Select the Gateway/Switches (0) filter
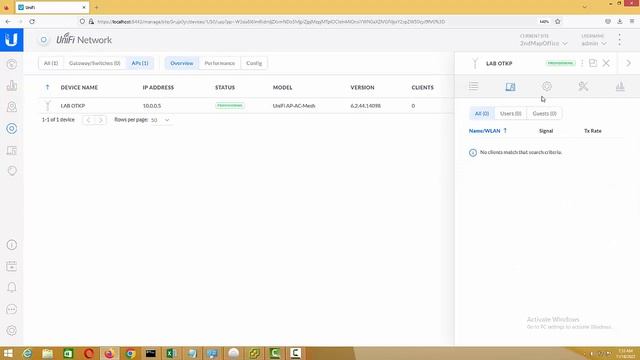The width and height of the screenshot is (640, 360). point(95,63)
